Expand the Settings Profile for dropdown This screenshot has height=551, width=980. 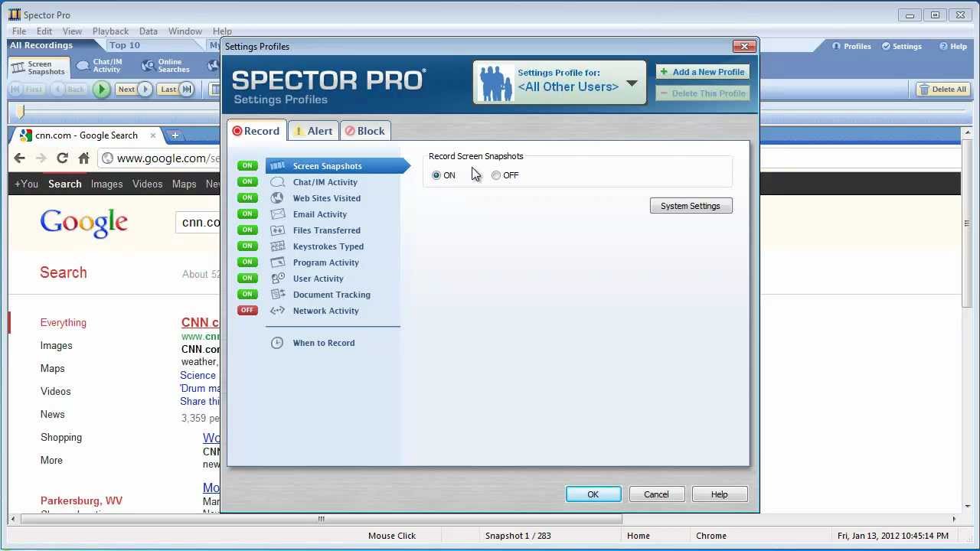click(560, 82)
